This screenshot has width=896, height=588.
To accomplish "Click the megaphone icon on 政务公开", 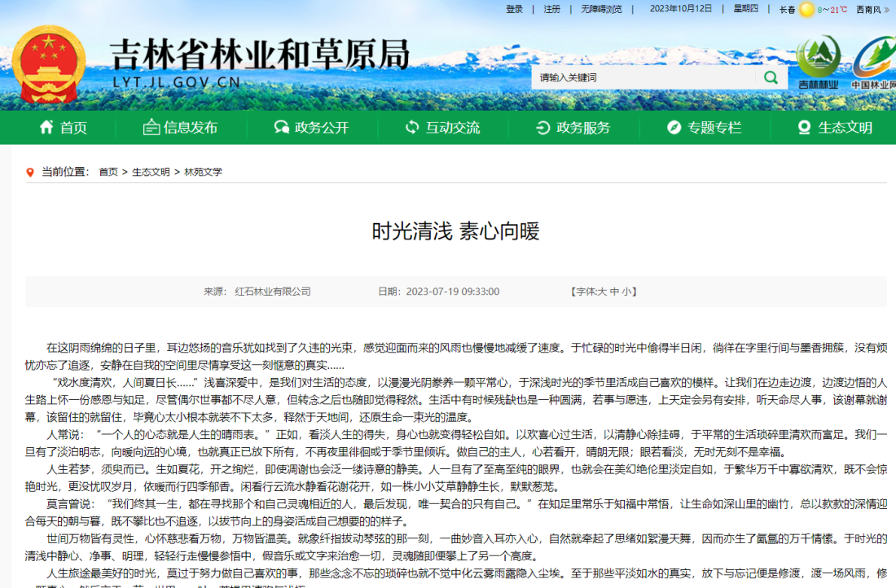I will (x=281, y=128).
